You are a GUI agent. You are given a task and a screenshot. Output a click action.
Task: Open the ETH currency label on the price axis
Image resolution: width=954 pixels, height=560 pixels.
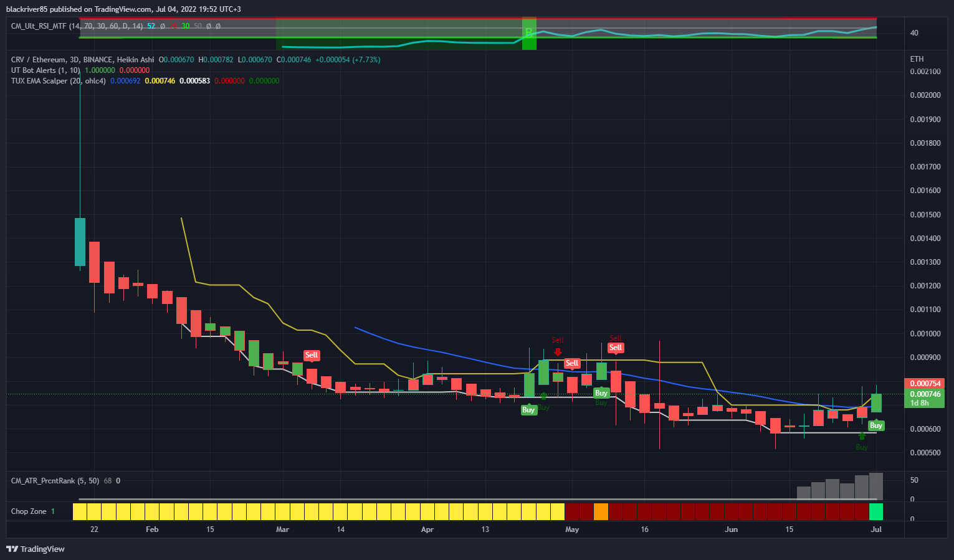[917, 59]
